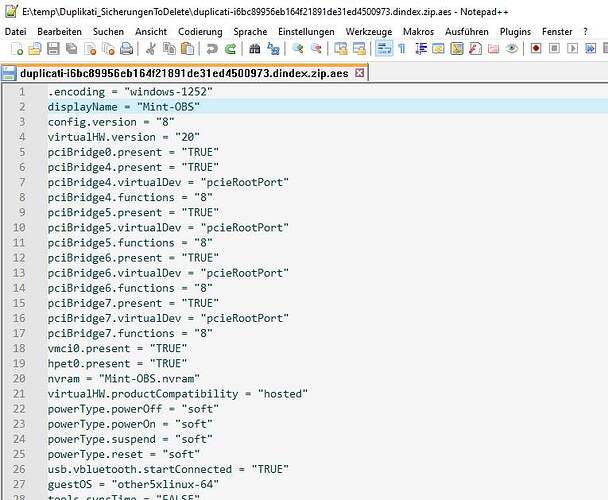Toggle synchronize horizontal scrolling icon
608x500 pixels.
click(x=359, y=49)
